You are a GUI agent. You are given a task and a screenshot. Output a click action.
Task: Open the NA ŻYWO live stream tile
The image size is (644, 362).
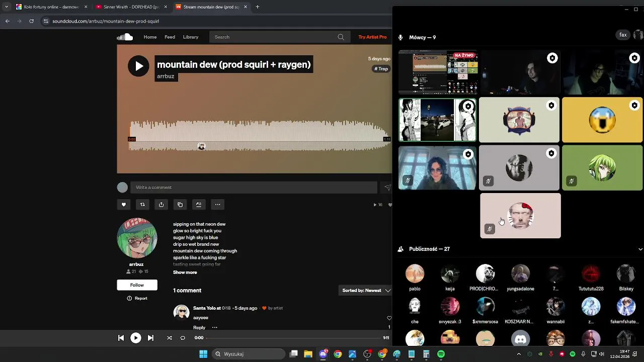[x=438, y=72]
